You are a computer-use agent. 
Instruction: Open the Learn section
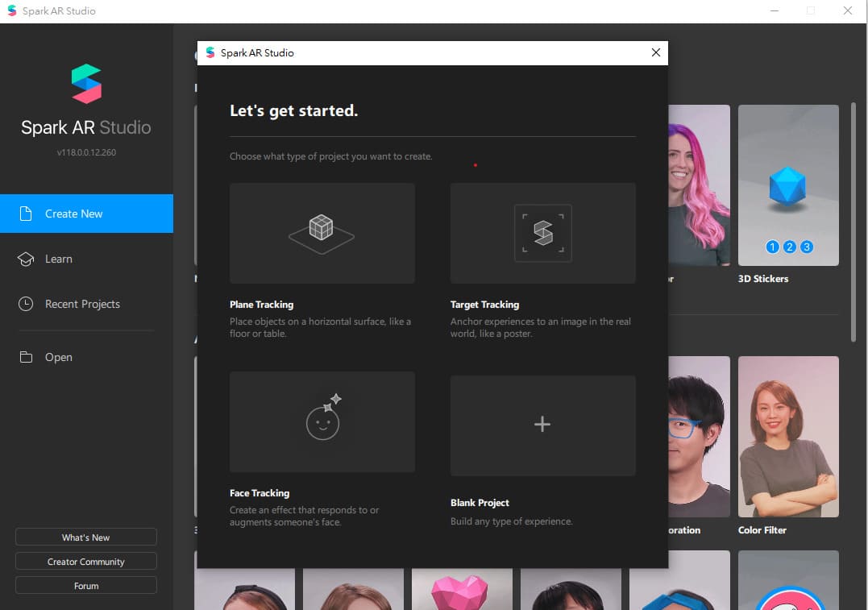86,259
